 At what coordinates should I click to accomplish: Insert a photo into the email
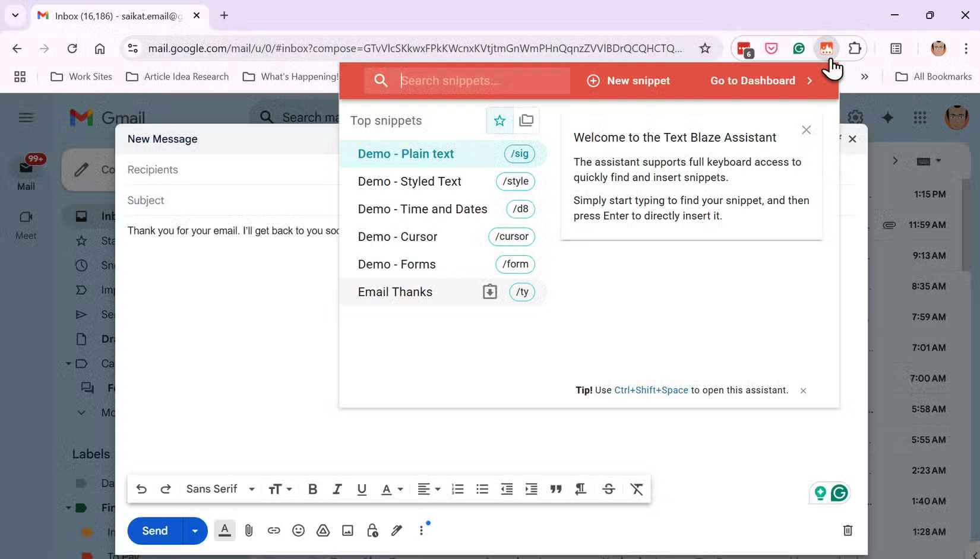point(347,531)
